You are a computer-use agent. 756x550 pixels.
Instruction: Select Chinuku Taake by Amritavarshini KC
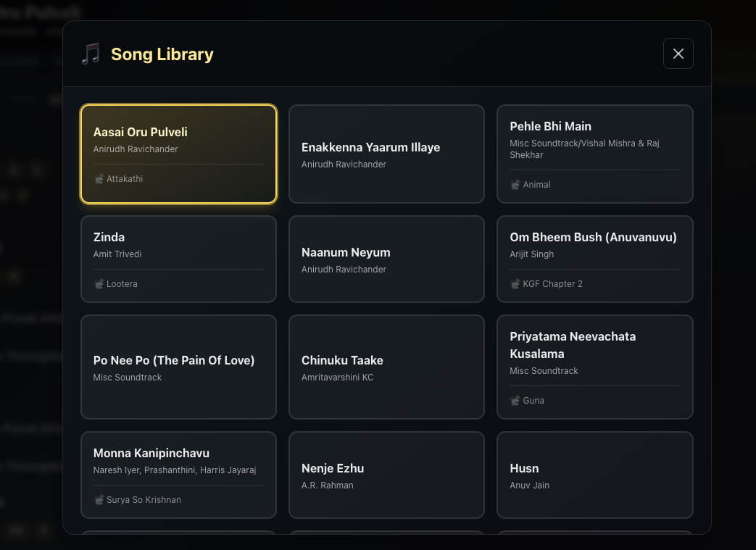pyautogui.click(x=386, y=367)
